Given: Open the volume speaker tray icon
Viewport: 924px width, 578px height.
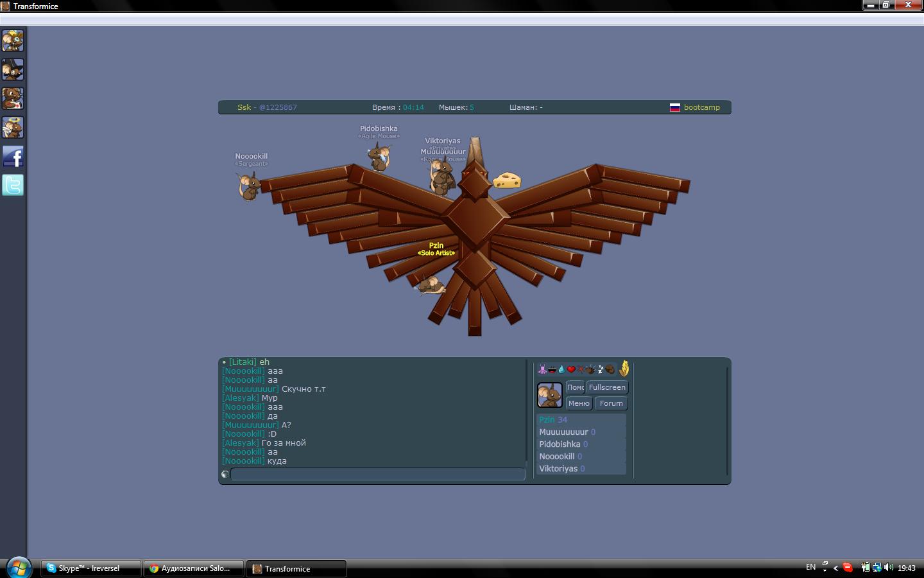Looking at the screenshot, I should (x=889, y=567).
